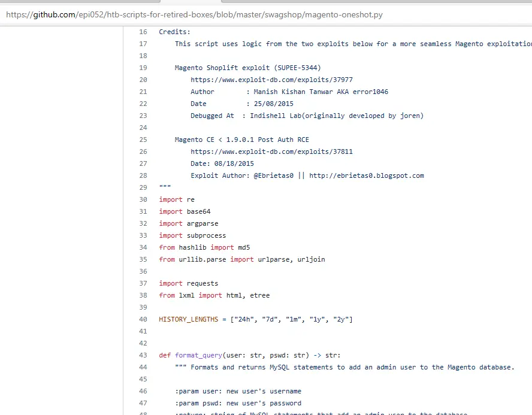Select line number 43
This screenshot has height=415, width=532.
(x=143, y=355)
